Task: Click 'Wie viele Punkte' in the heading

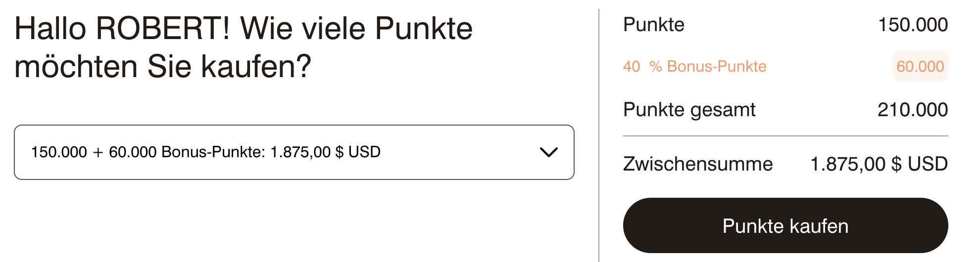Action: (356, 29)
